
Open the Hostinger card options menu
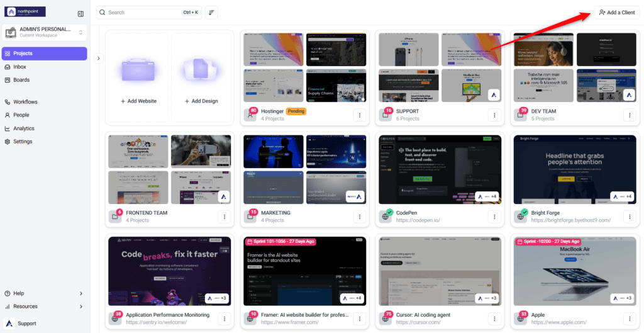coord(359,115)
